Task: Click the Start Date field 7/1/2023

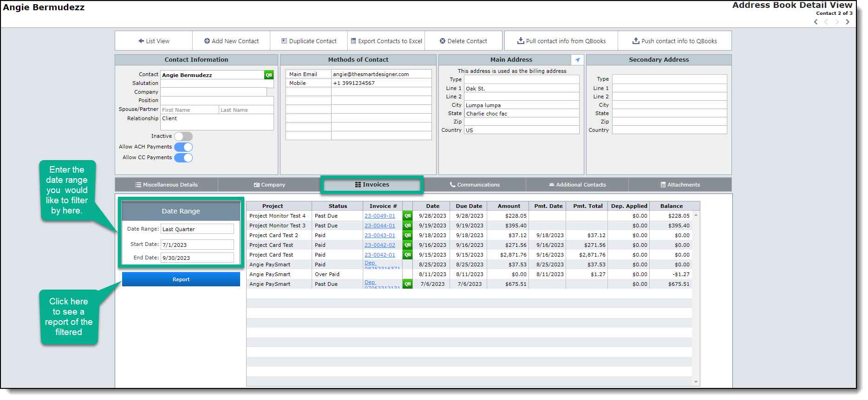Action: pos(197,245)
